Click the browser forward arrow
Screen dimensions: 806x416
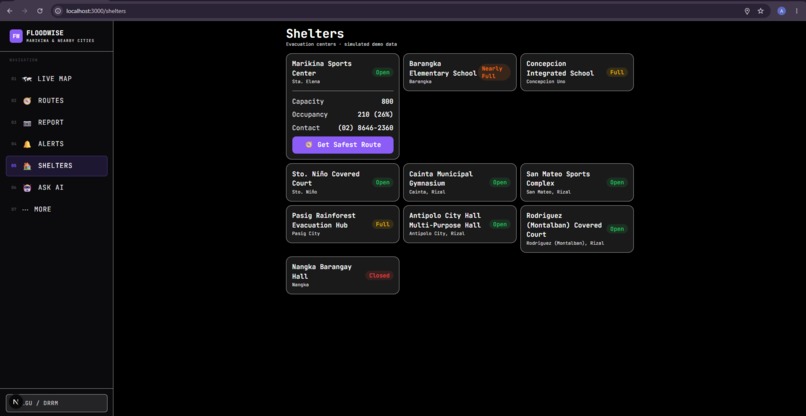click(x=24, y=11)
